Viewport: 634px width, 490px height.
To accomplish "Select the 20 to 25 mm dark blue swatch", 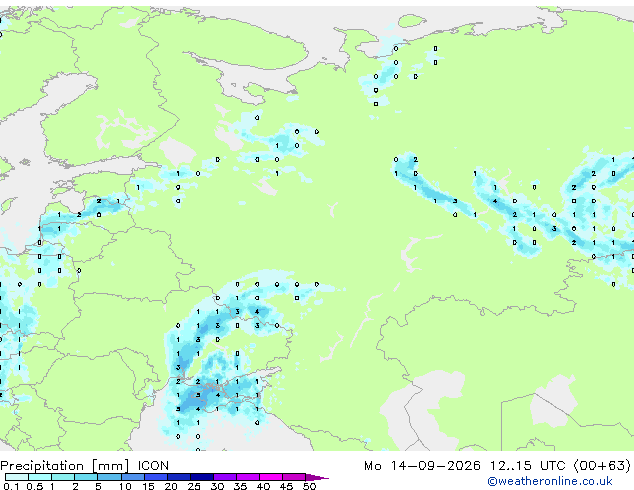I will pos(178,477).
